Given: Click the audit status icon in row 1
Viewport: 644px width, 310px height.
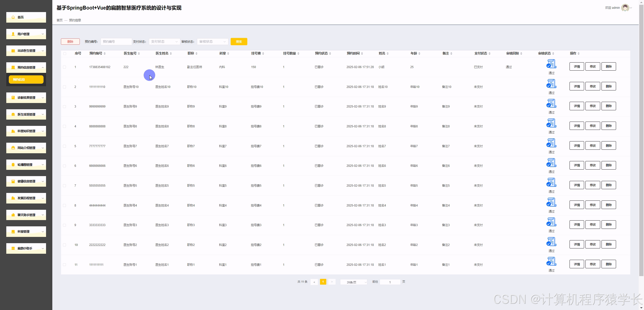Looking at the screenshot, I should [551, 64].
